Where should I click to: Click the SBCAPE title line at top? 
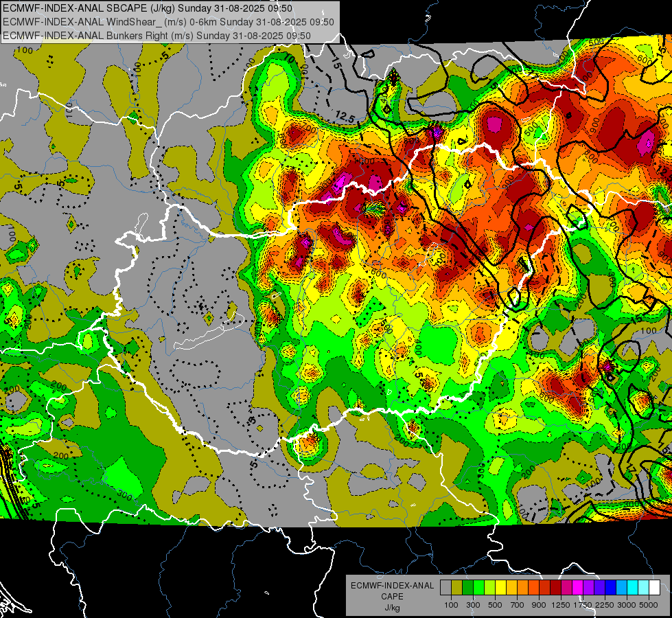tap(148, 8)
